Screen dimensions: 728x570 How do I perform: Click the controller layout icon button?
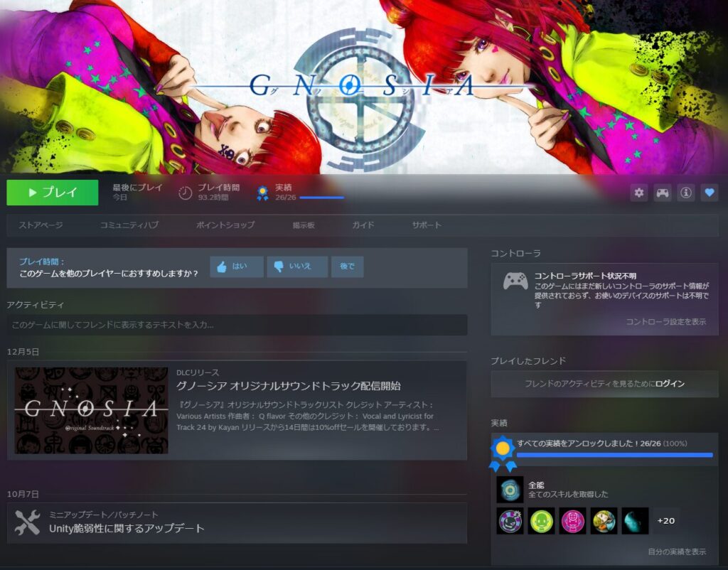(x=663, y=193)
